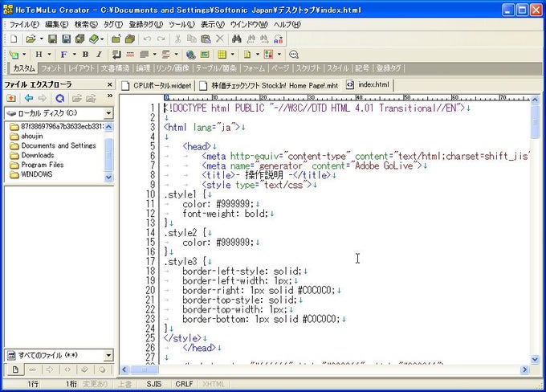Screen dimensions: 546x392
Task: Open a file with the open folder icon
Action: tap(31, 39)
